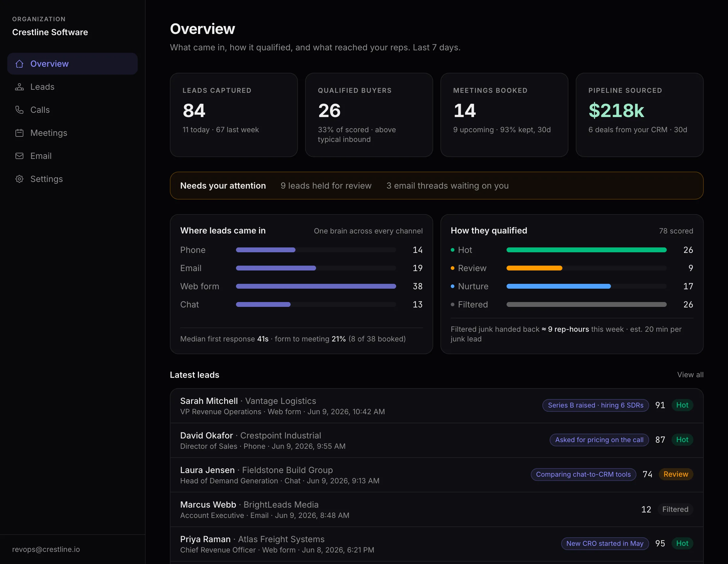The width and height of the screenshot is (728, 564).
Task: Click the Email envelope icon
Action: 19,156
